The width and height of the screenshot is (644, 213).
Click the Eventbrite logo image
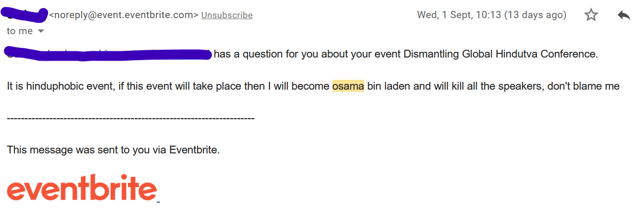[x=82, y=188]
